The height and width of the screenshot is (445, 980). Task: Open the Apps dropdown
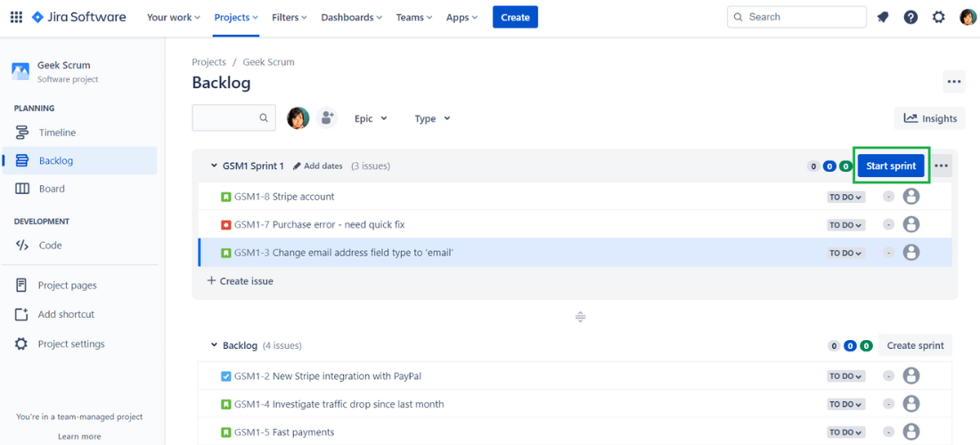coord(461,18)
